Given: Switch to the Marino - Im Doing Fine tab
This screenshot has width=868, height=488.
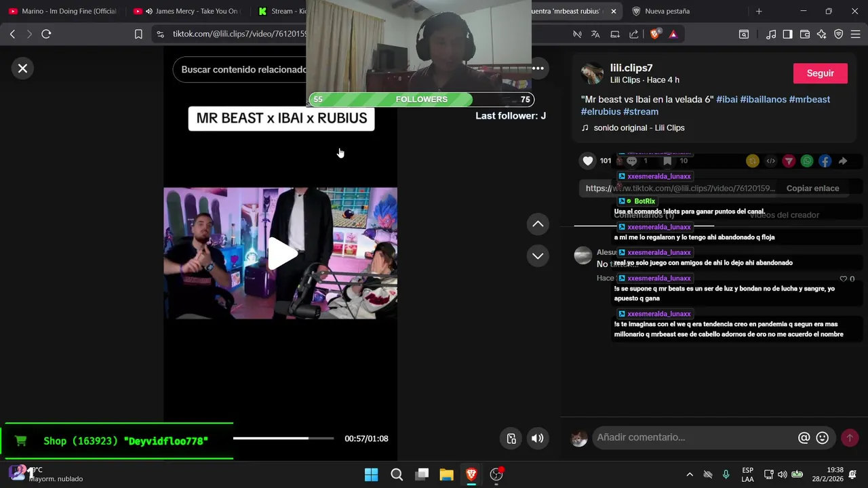Looking at the screenshot, I should click(62, 11).
